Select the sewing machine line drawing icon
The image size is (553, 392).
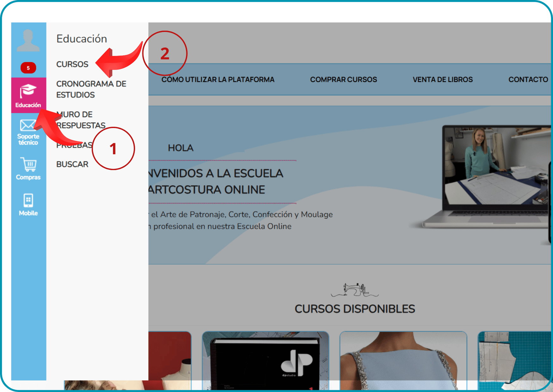click(x=355, y=290)
